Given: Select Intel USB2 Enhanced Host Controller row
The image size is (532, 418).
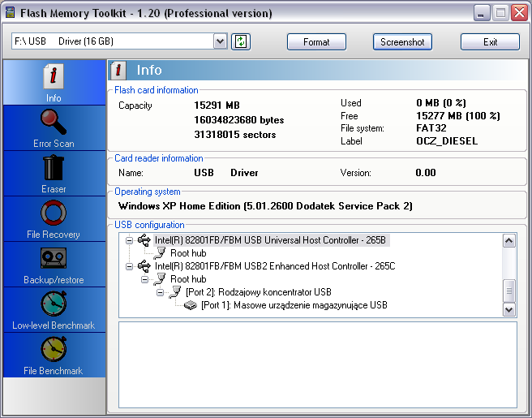Looking at the screenshot, I should point(275,266).
